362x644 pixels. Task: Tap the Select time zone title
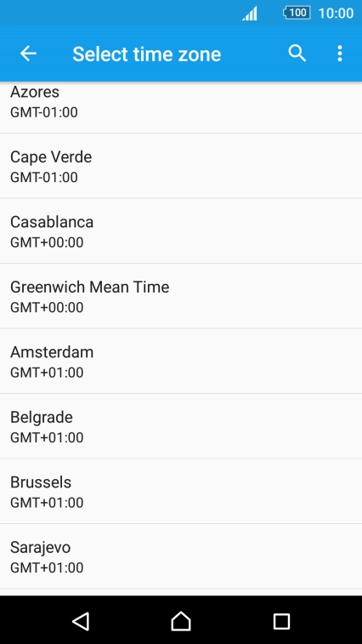(146, 54)
